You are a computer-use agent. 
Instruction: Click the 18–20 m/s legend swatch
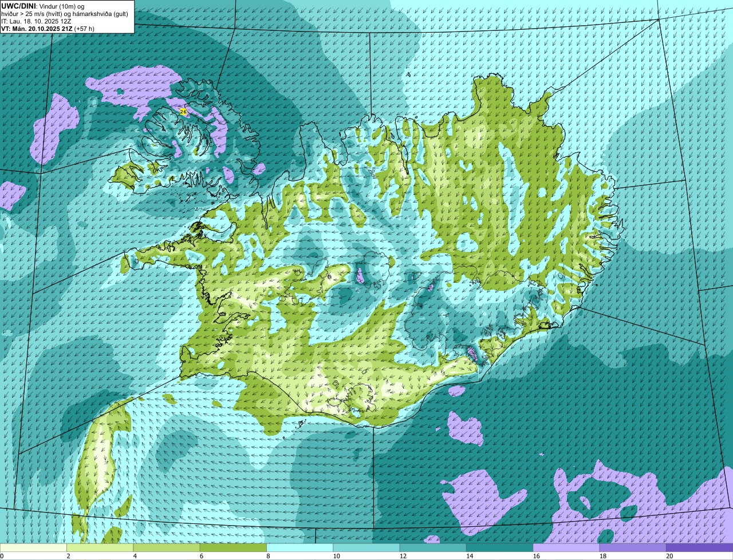tap(633, 547)
